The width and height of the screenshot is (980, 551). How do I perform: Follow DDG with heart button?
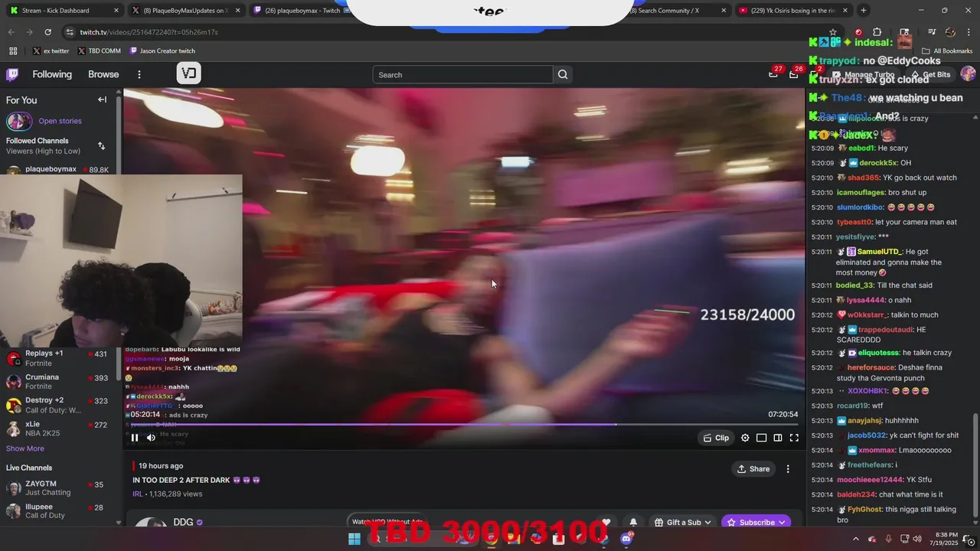pyautogui.click(x=606, y=523)
